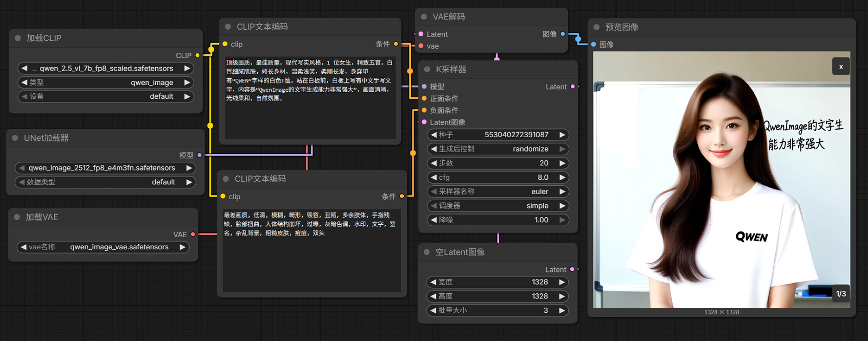Collapse the lower CLIP文本编码 node dot

(x=226, y=179)
